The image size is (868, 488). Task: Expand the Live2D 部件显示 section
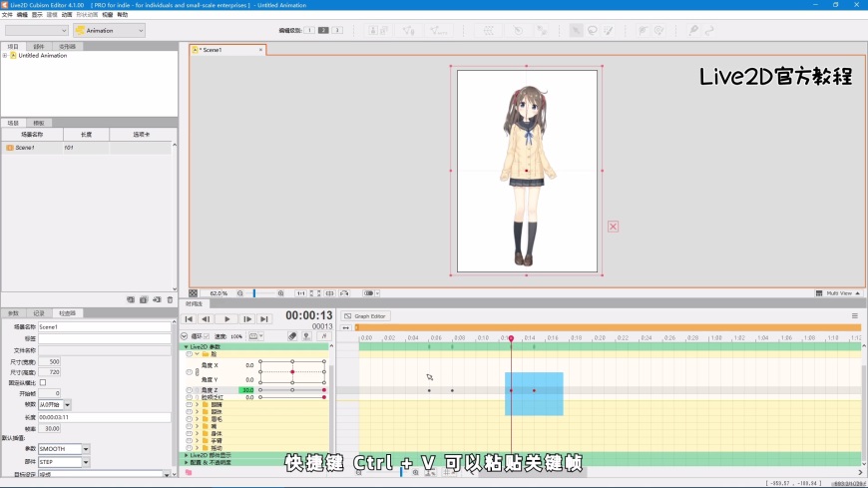[x=186, y=455]
